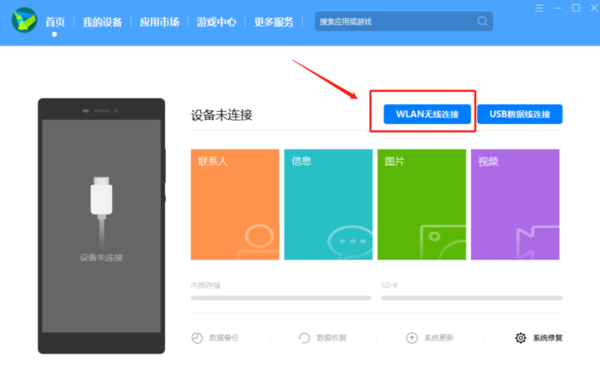
Task: Switch to 我的设备 tab
Action: point(102,22)
